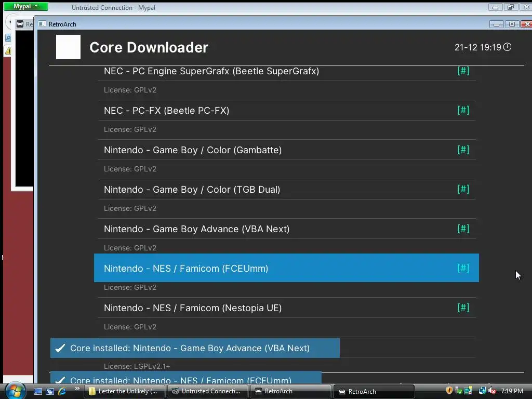Click the 7:19 PM taskbar clock
This screenshot has height=399, width=532.
coord(512,391)
